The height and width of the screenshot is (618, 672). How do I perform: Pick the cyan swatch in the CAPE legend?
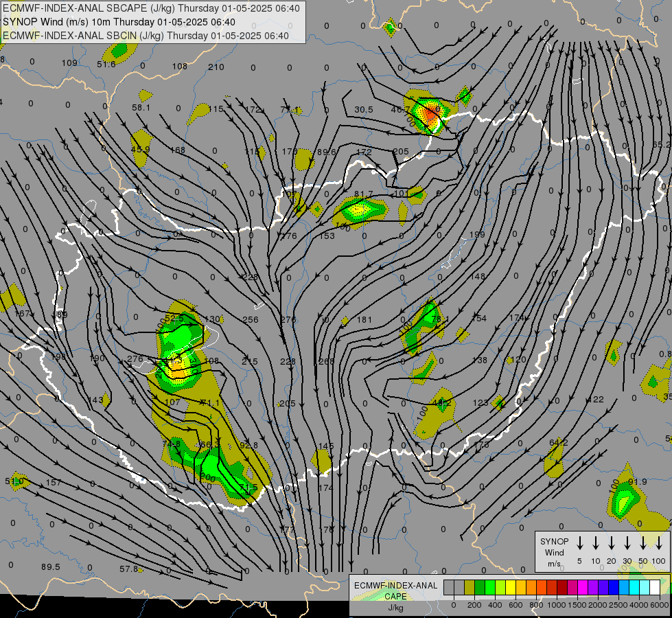click(x=634, y=587)
